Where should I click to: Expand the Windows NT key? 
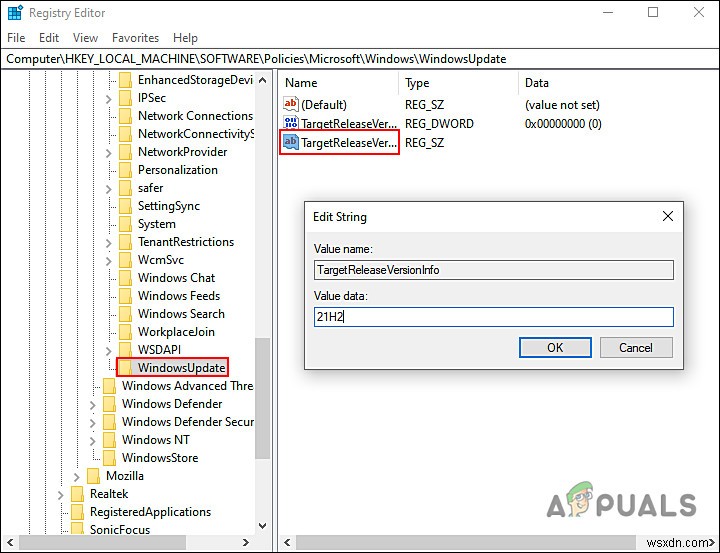(x=92, y=441)
